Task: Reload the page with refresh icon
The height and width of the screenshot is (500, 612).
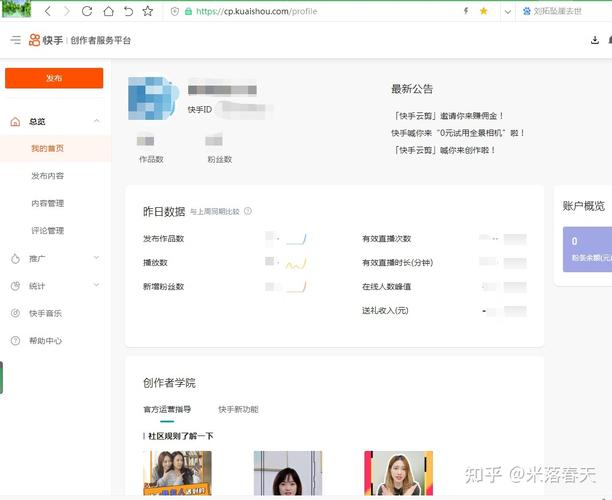Action: coord(87,11)
